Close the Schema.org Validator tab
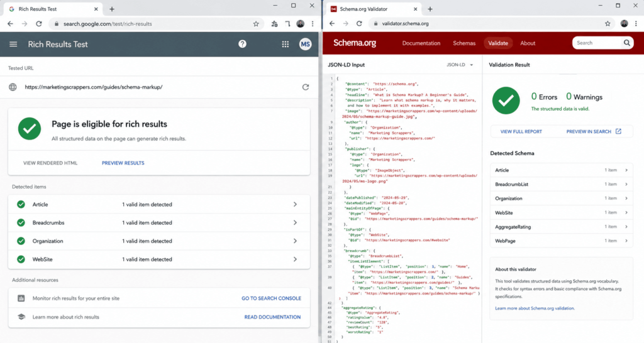 [415, 9]
